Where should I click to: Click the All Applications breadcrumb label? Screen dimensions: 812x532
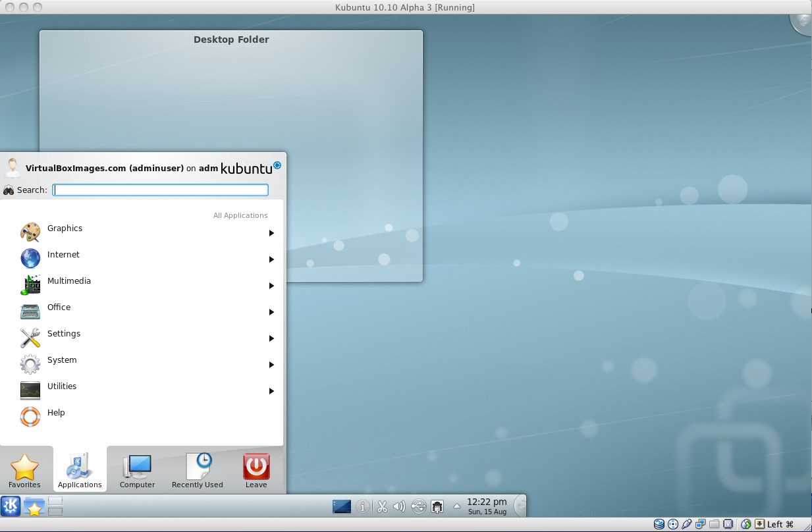(240, 215)
